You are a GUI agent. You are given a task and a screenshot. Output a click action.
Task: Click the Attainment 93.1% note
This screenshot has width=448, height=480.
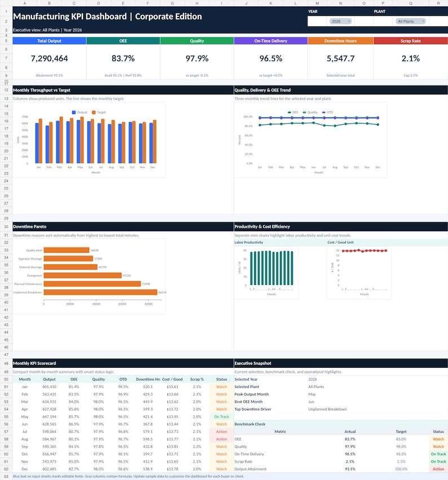coord(49,76)
